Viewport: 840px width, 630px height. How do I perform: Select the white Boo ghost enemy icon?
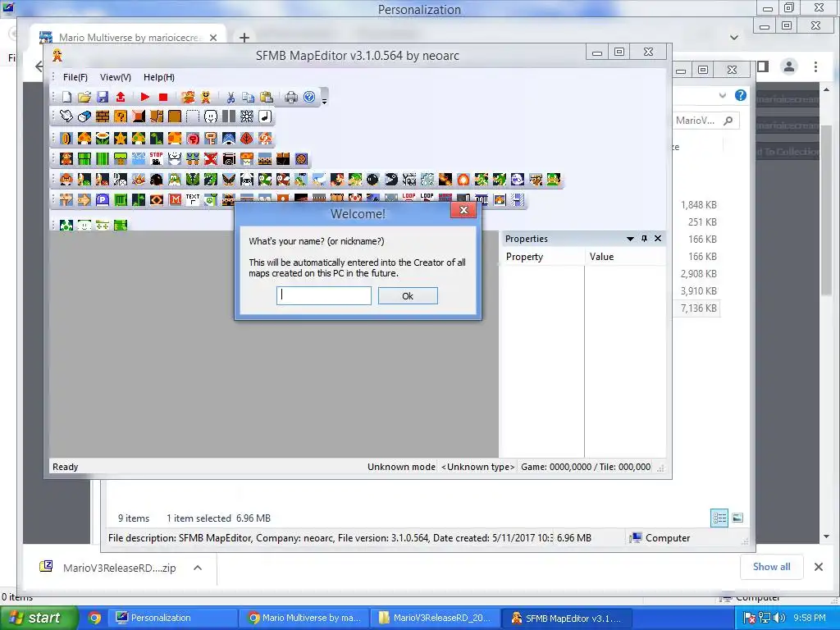pyautogui.click(x=517, y=180)
